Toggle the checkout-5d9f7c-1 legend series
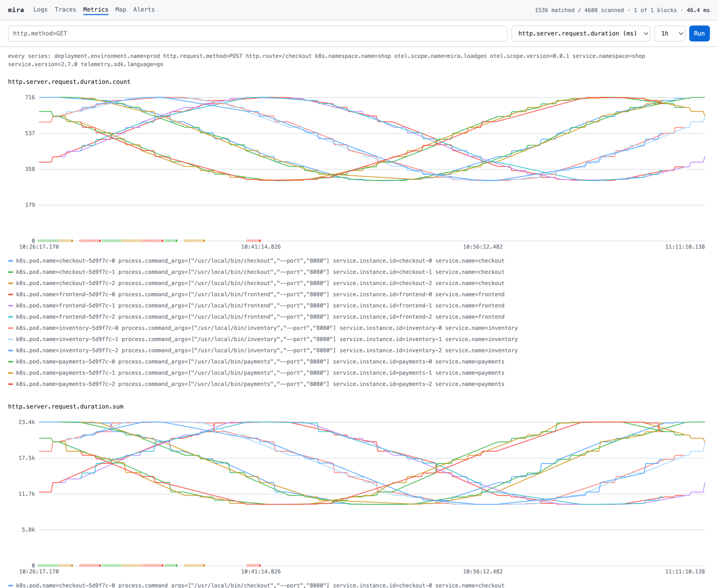 (256, 272)
